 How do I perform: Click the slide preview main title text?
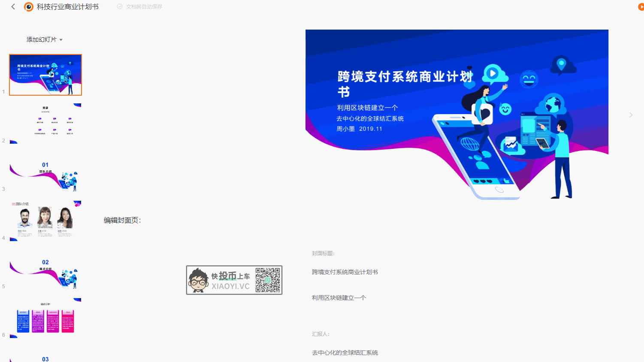point(405,84)
